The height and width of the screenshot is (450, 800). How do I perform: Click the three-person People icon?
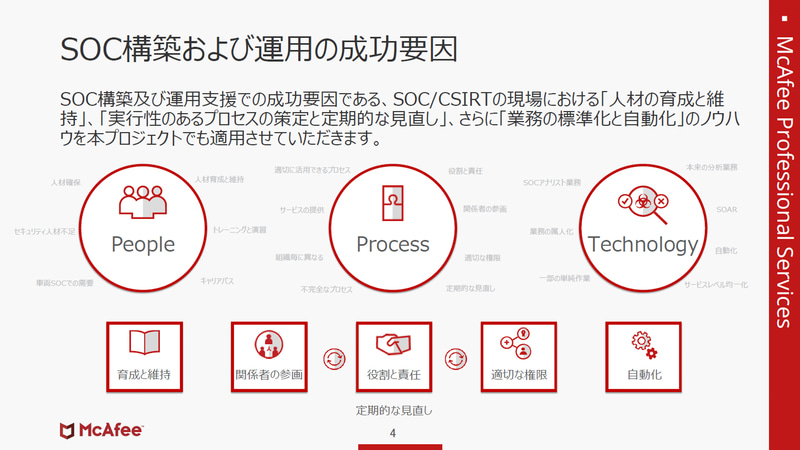point(143,202)
